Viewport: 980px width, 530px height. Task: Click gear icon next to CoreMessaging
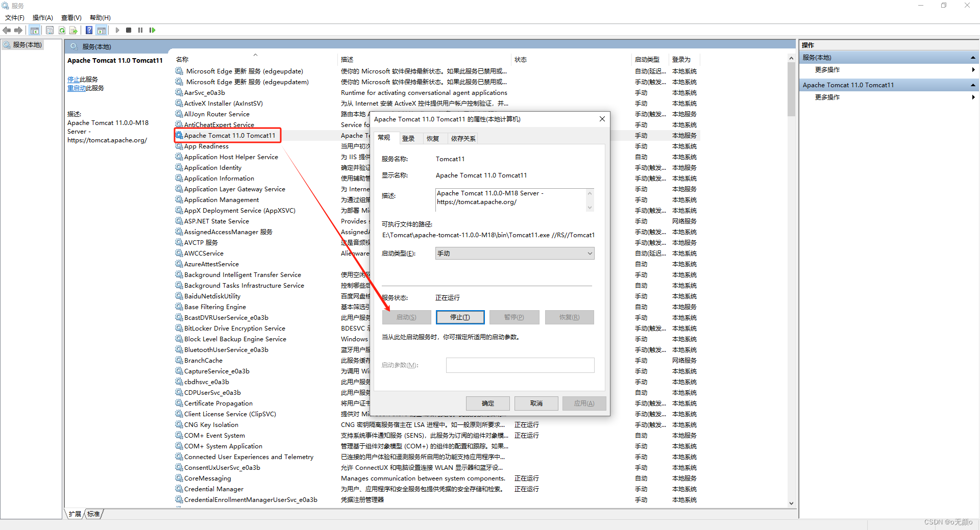179,478
